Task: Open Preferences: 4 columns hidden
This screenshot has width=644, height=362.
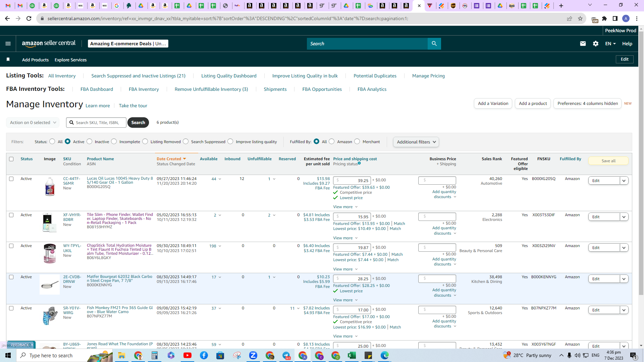Action: coord(587,103)
